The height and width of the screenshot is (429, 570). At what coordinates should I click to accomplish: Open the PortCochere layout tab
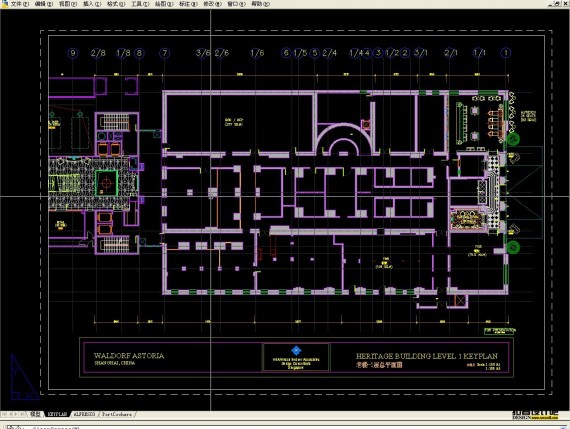point(117,414)
